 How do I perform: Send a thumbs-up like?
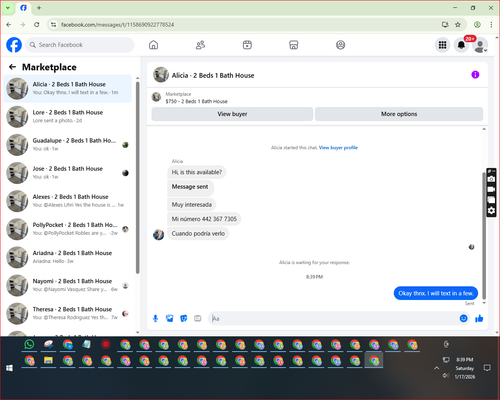(x=479, y=319)
